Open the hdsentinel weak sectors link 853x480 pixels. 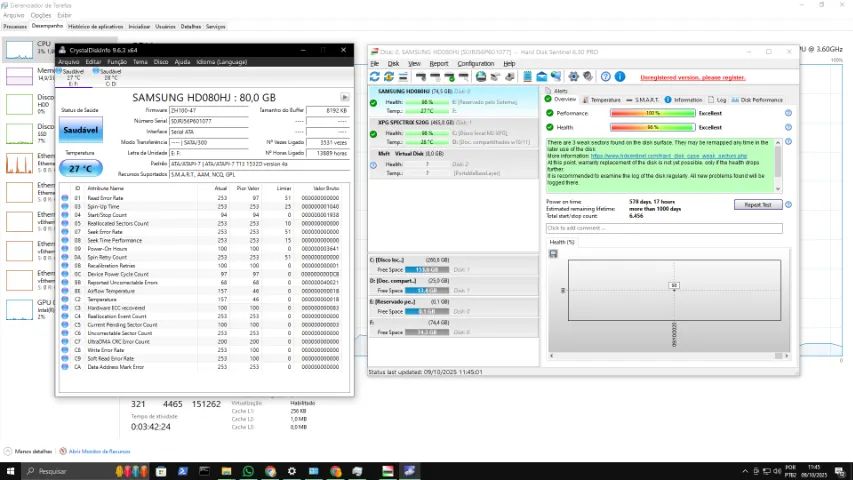click(669, 156)
